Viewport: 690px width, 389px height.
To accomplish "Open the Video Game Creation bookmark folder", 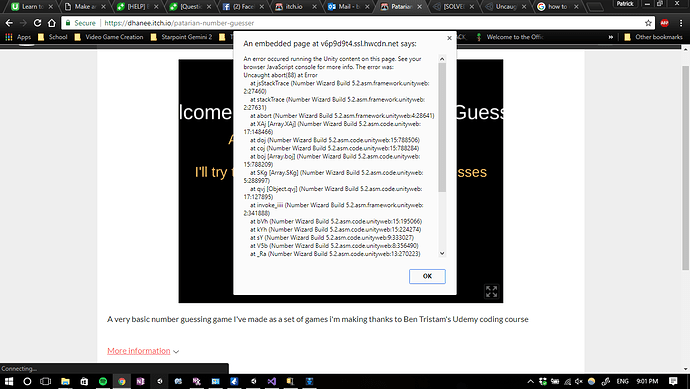I will 109,37.
